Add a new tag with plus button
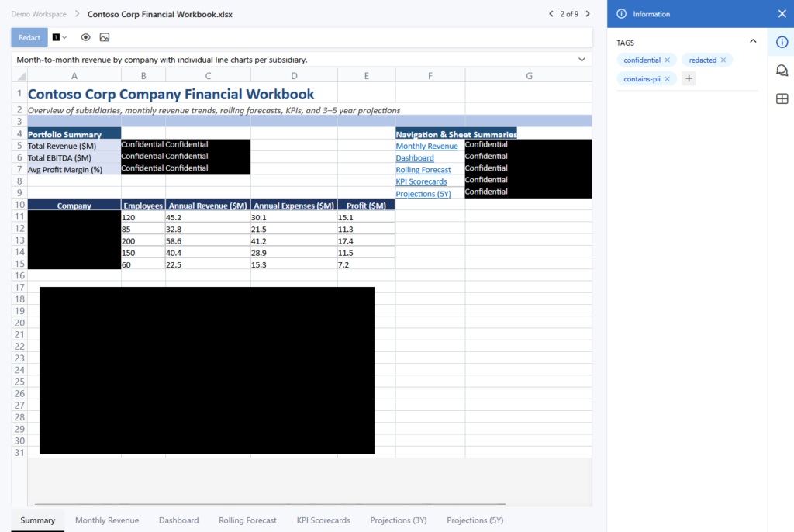This screenshot has width=794, height=532. (x=689, y=78)
